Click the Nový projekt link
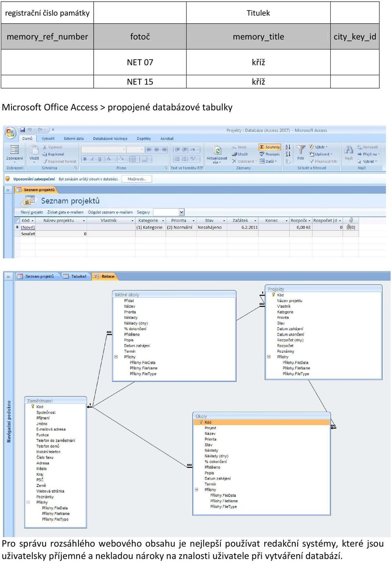 [x=32, y=213]
